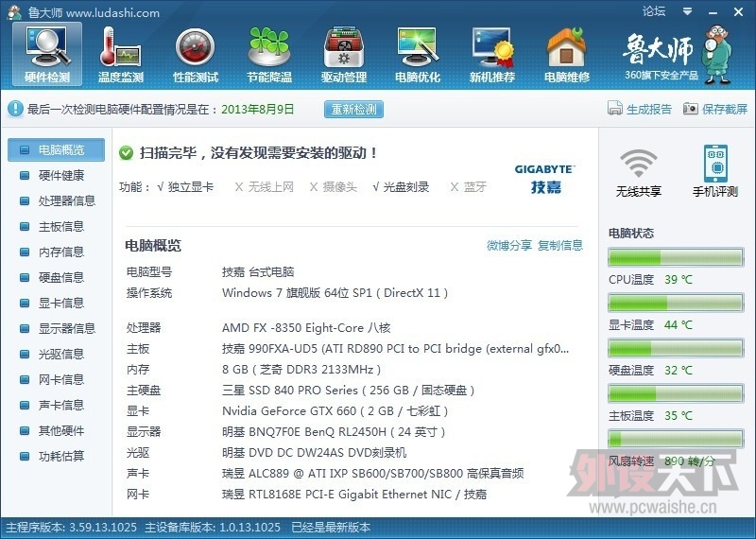Click 微博分享 share link
Screen dimensions: 756x539
509,245
